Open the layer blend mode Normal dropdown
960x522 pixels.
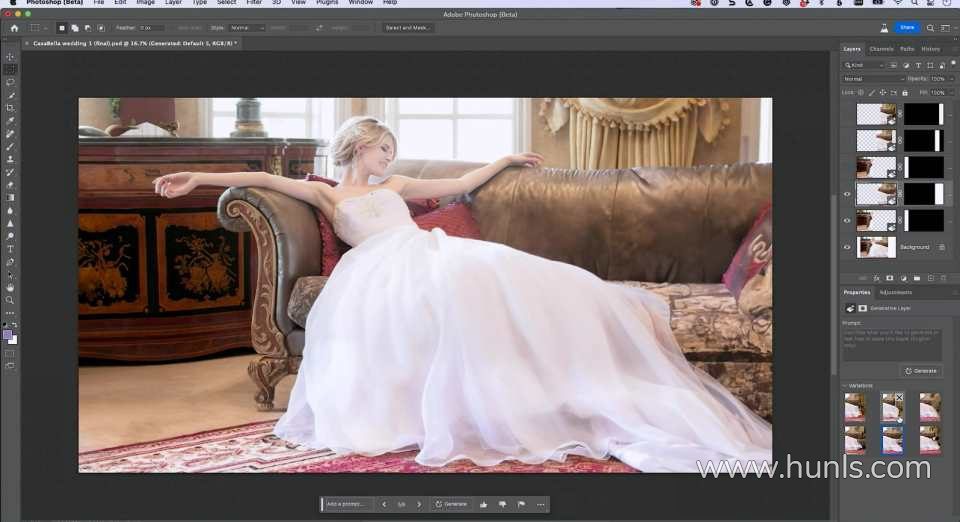click(873, 79)
